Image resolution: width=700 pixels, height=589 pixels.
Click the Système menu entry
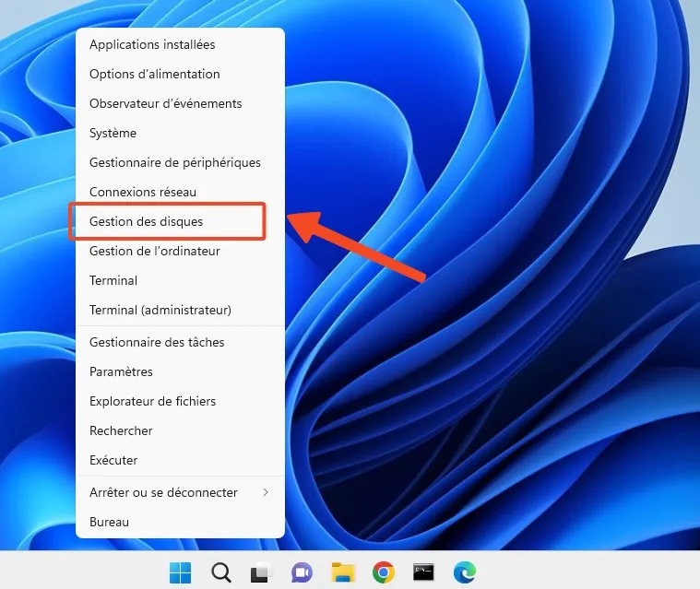coord(181,133)
